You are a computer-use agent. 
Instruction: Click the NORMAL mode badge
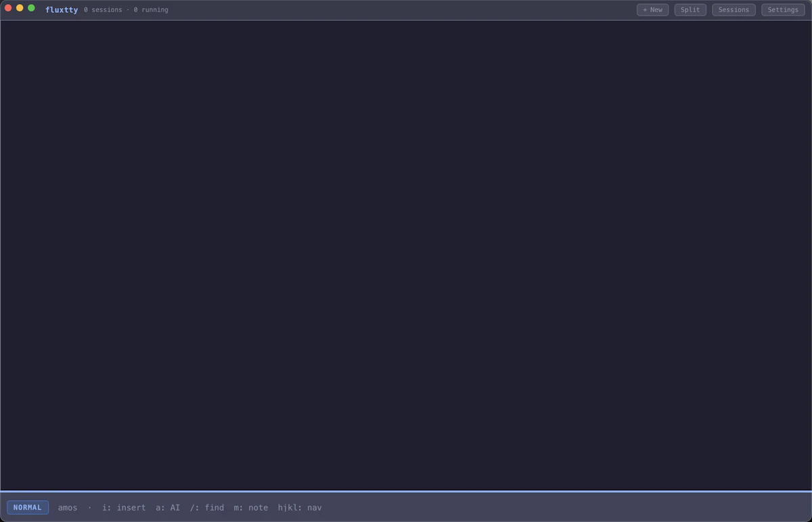click(28, 507)
